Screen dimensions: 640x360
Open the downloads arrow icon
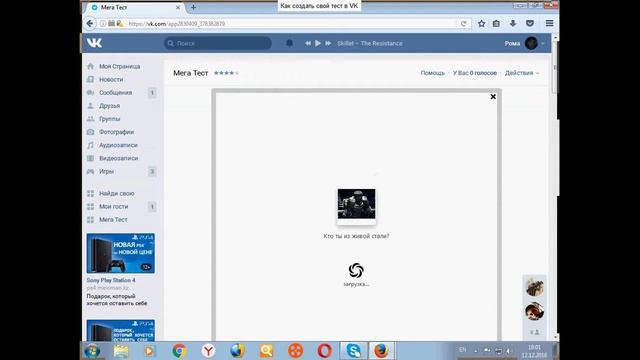(x=513, y=23)
